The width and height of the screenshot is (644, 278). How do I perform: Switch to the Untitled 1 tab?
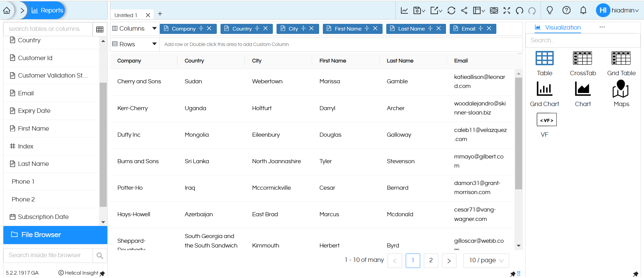pyautogui.click(x=126, y=15)
